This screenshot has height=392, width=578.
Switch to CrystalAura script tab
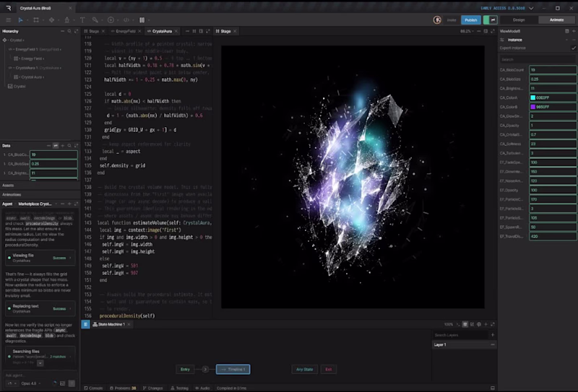pos(162,31)
